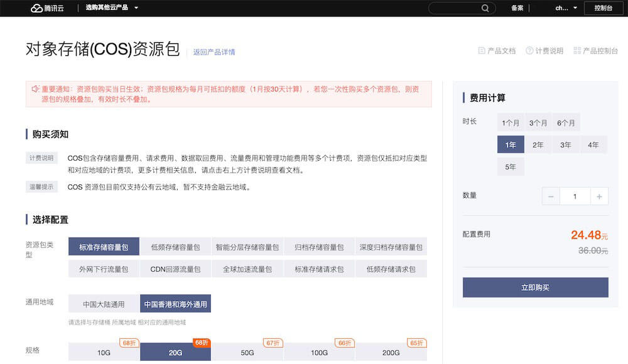Click the 备案 menu item

(517, 8)
